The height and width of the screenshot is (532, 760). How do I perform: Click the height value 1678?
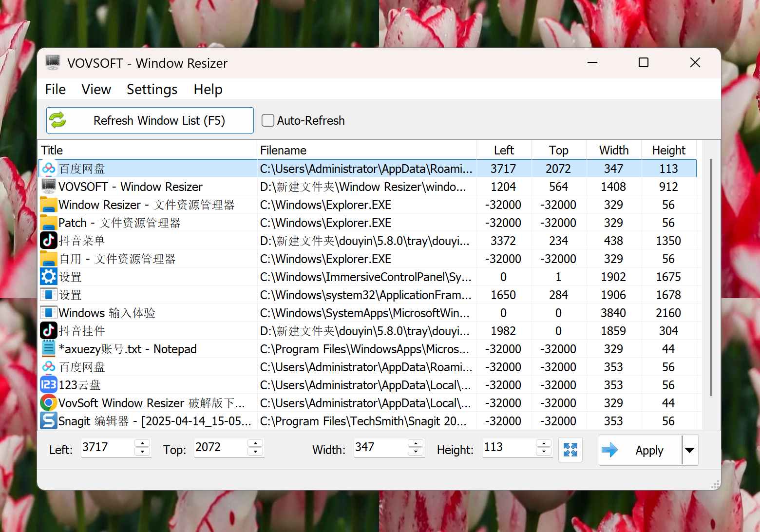[x=668, y=295]
